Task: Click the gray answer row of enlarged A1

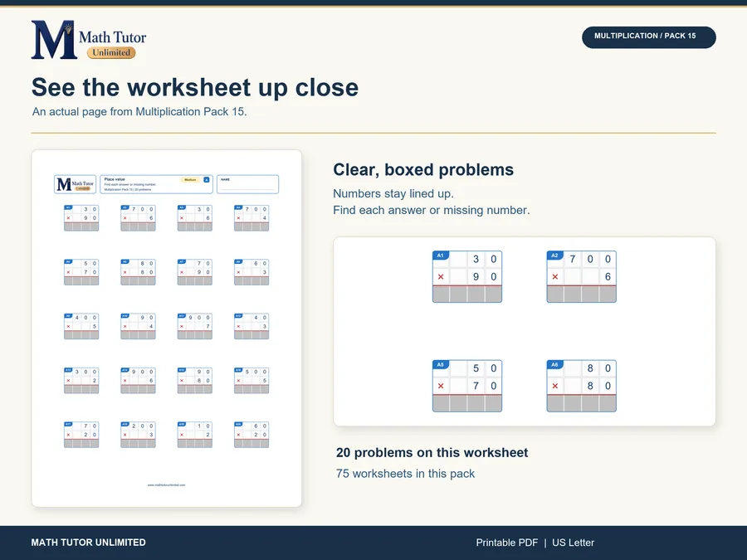Action: (x=466, y=295)
